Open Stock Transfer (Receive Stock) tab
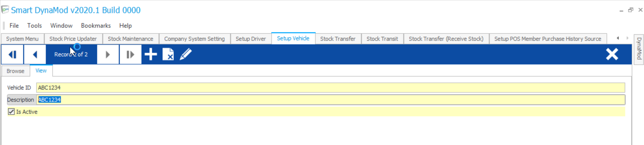The image size is (644, 145). (446, 39)
